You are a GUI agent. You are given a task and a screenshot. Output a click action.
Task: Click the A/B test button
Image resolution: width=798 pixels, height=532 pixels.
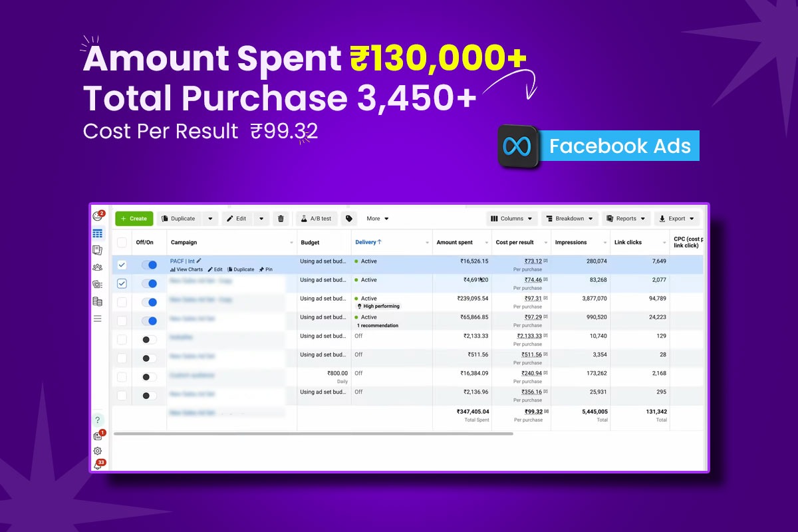[x=317, y=219]
